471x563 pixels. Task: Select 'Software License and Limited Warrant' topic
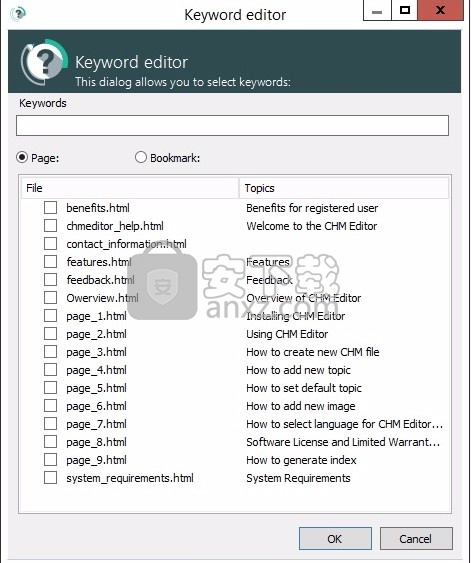pos(343,442)
